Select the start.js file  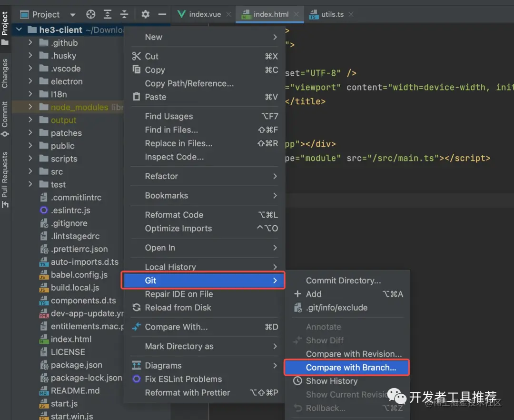tap(64, 404)
